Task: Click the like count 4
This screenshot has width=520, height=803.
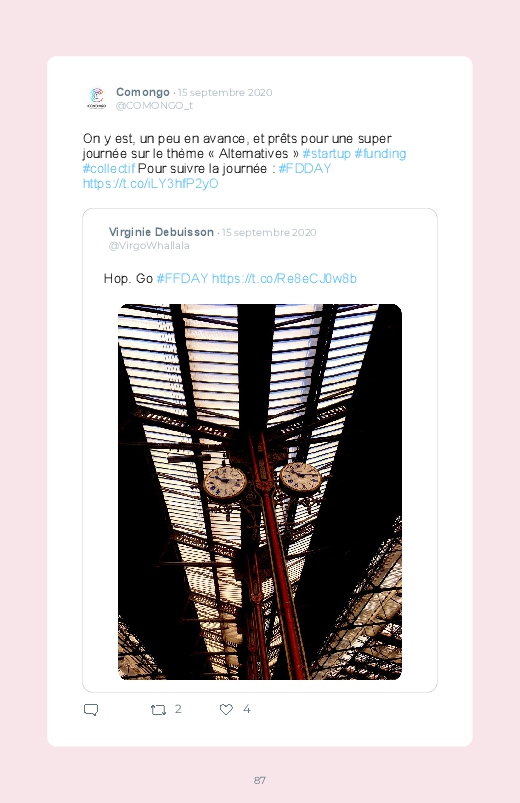Action: (x=246, y=709)
